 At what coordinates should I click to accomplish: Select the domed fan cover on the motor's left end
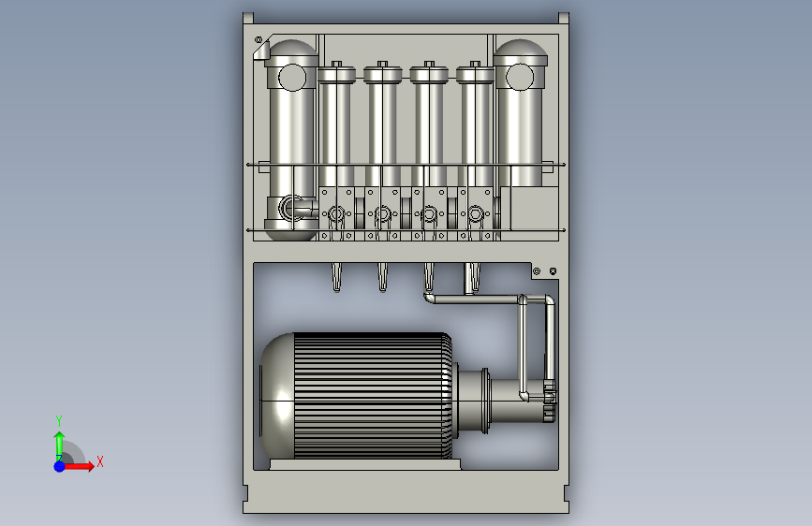tap(276, 396)
